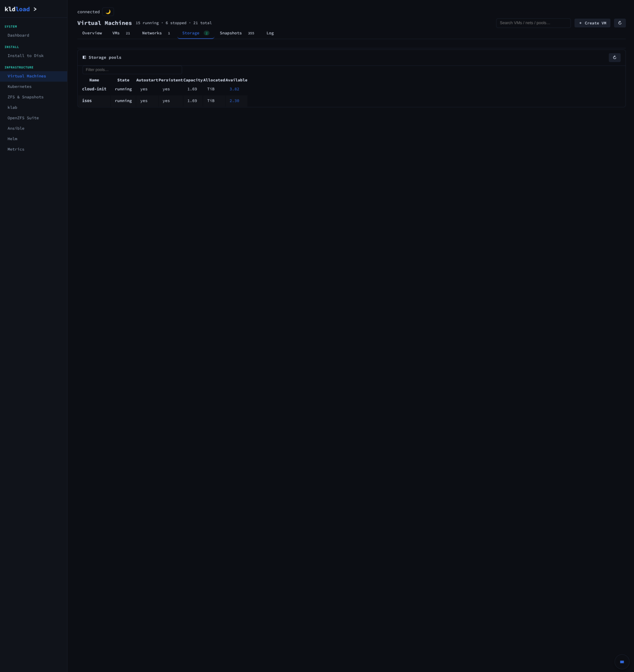Click the 2.30 available value
The width and height of the screenshot is (634, 672).
click(234, 101)
